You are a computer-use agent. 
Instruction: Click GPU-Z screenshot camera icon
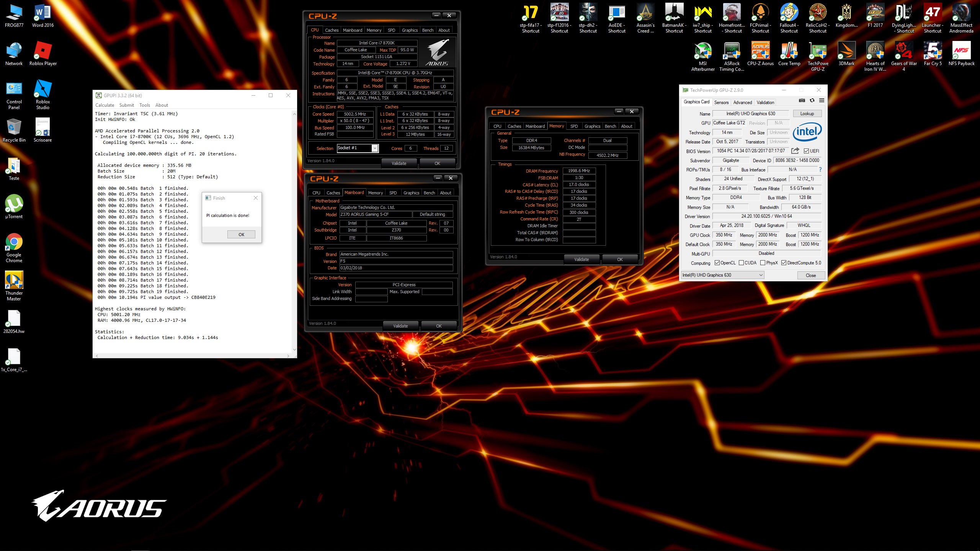(x=802, y=100)
